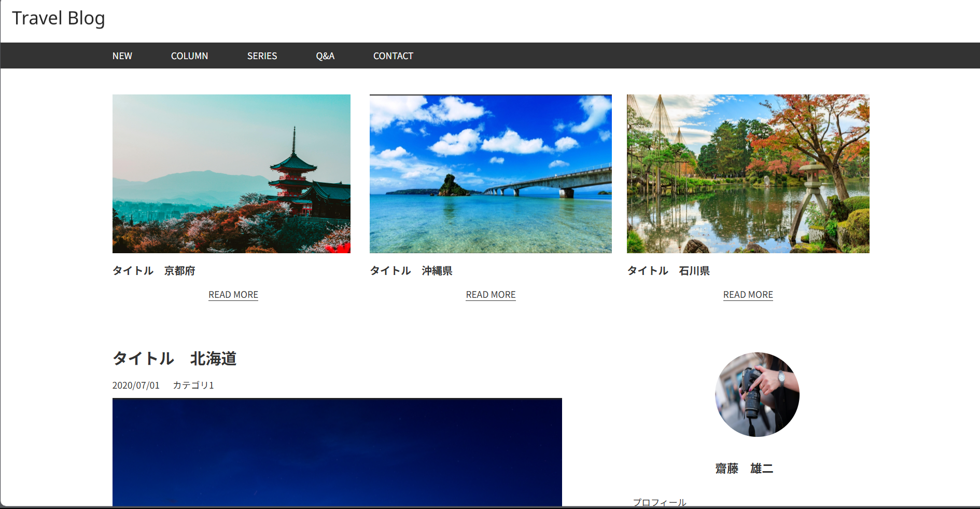Click the タイトル 京都府 article title
The width and height of the screenshot is (980, 509).
coord(154,271)
